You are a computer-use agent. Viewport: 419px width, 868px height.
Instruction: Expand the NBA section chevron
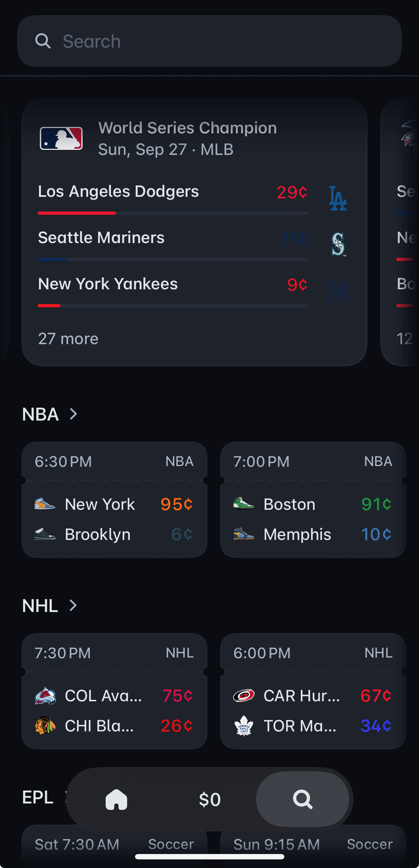pyautogui.click(x=73, y=414)
